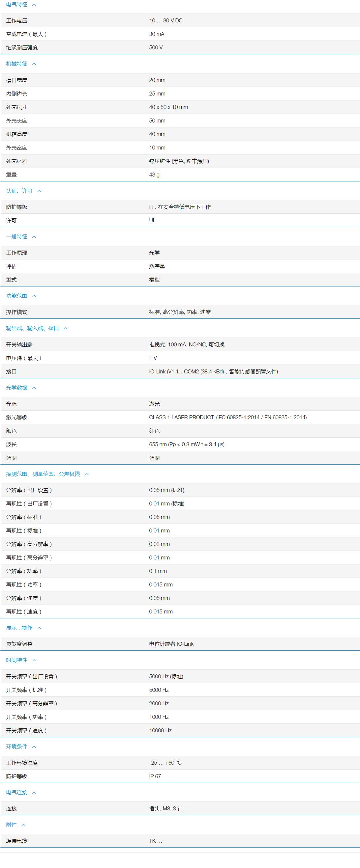Select the 连接电缆 row label
This screenshot has width=360, height=868.
pos(16,841)
